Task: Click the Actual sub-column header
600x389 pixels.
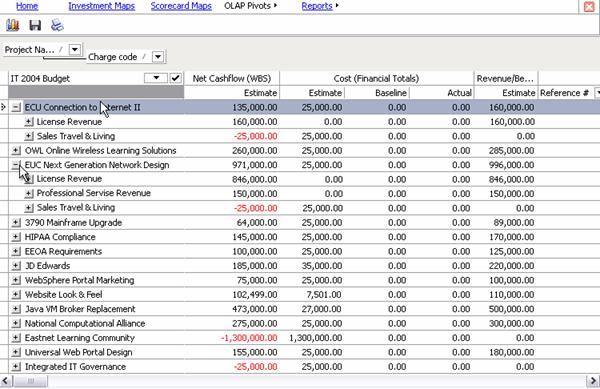Action: [442, 93]
